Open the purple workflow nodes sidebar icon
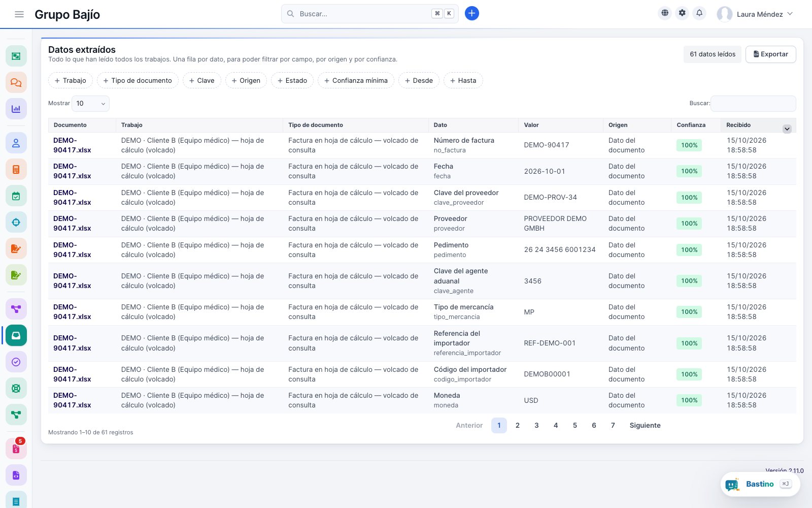This screenshot has width=812, height=508. [x=16, y=309]
